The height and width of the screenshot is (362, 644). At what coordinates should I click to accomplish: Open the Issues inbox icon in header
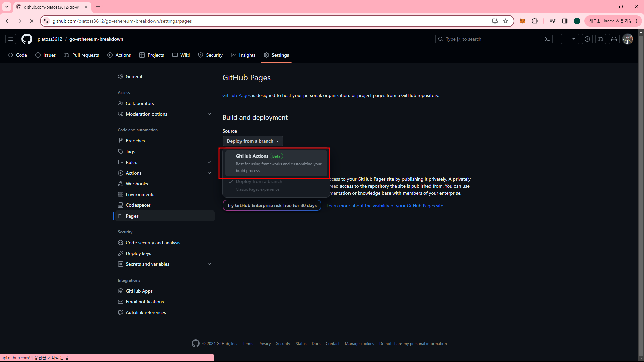(x=587, y=39)
